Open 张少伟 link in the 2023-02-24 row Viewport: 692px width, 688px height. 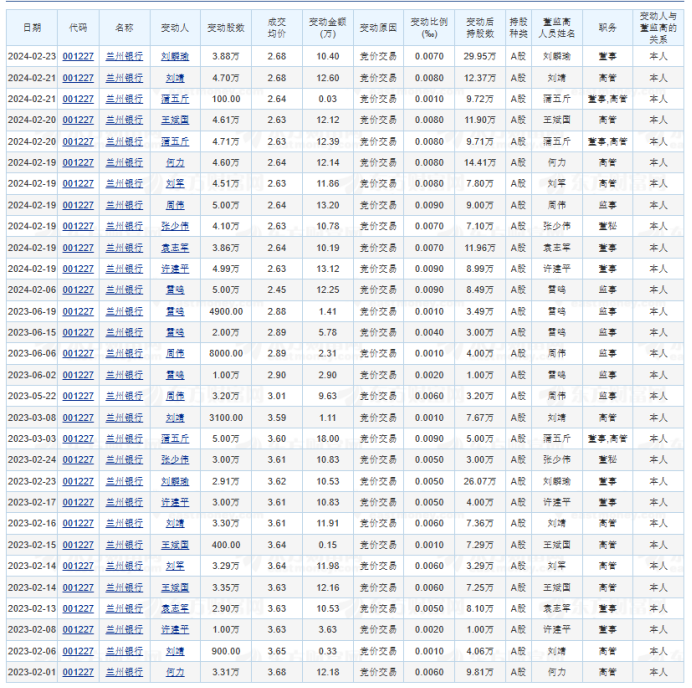175,460
